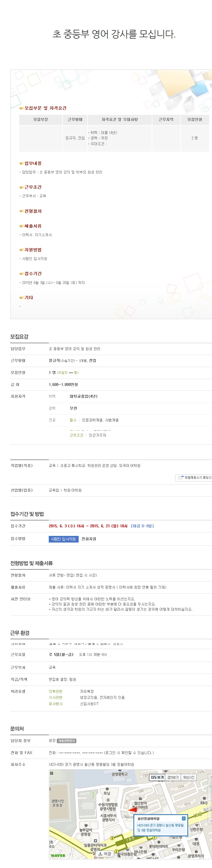Click the 마감 D-9일 deadline indicator

[x=142, y=526]
